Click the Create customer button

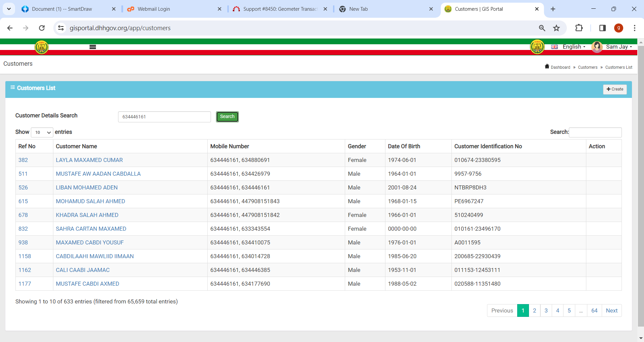(x=615, y=89)
